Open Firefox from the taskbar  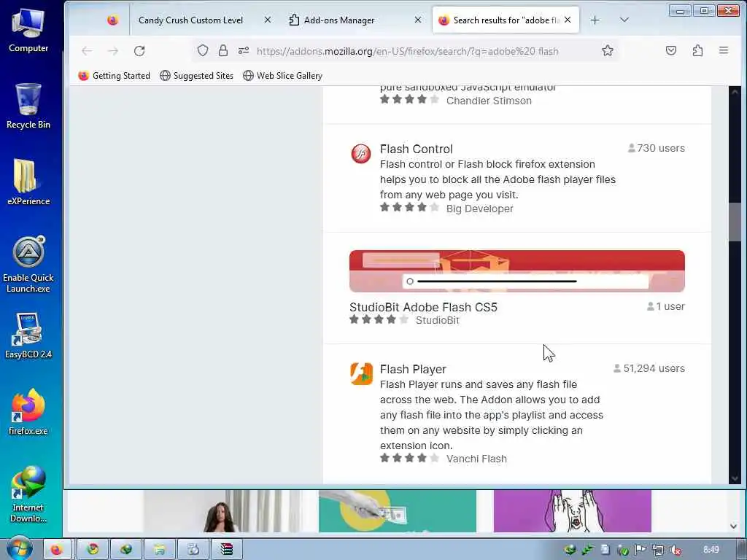[57, 550]
